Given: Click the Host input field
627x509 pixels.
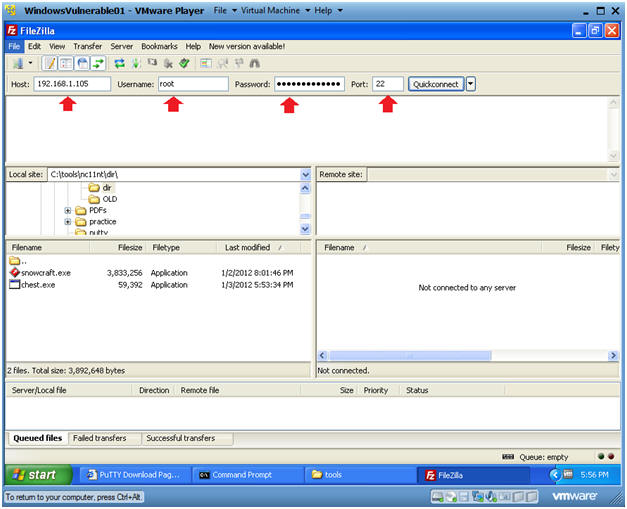Looking at the screenshot, I should 72,84.
